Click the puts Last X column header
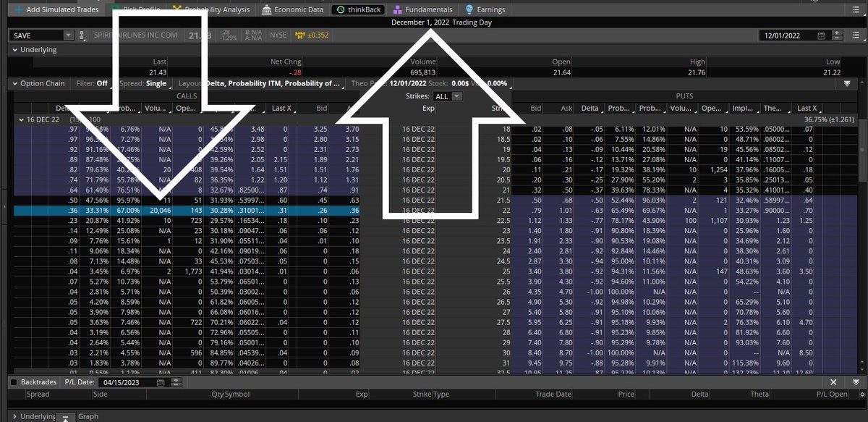868x422 pixels. click(x=807, y=108)
